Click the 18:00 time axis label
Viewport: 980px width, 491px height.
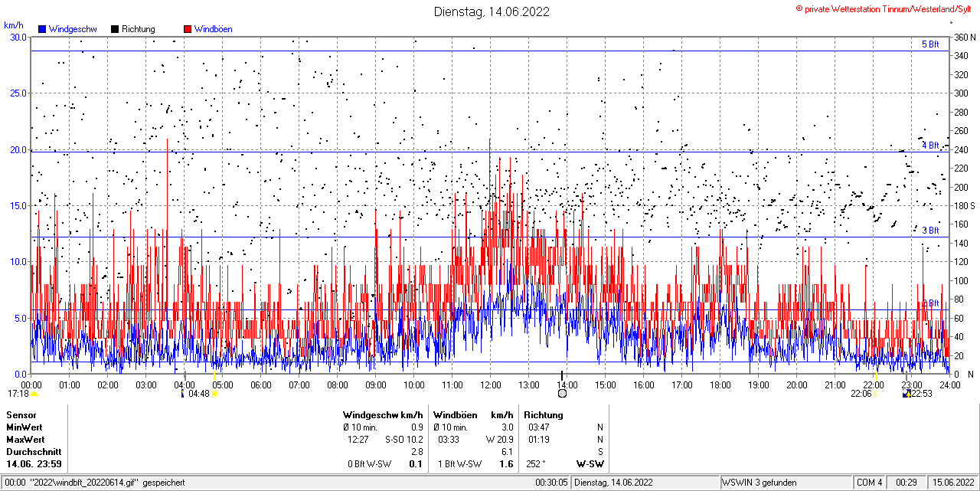720,385
